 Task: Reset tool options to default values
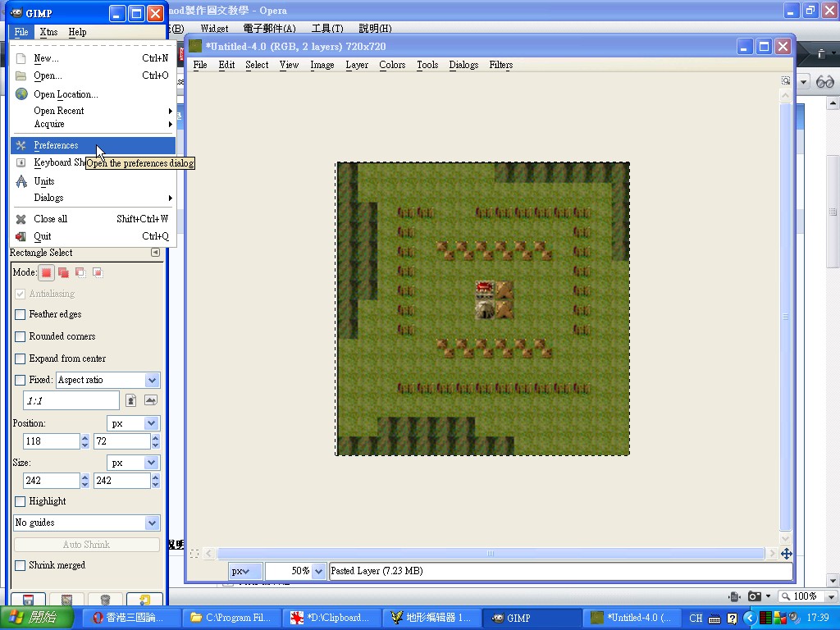144,599
